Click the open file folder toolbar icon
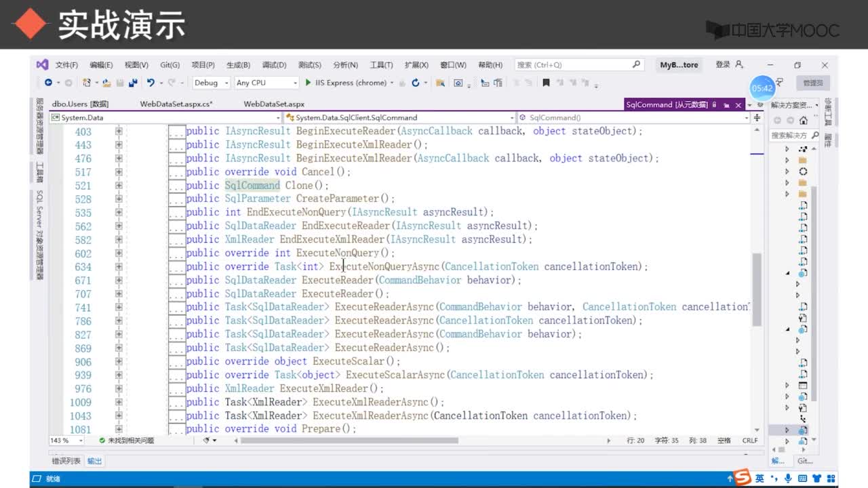This screenshot has width=868, height=488. click(x=106, y=83)
